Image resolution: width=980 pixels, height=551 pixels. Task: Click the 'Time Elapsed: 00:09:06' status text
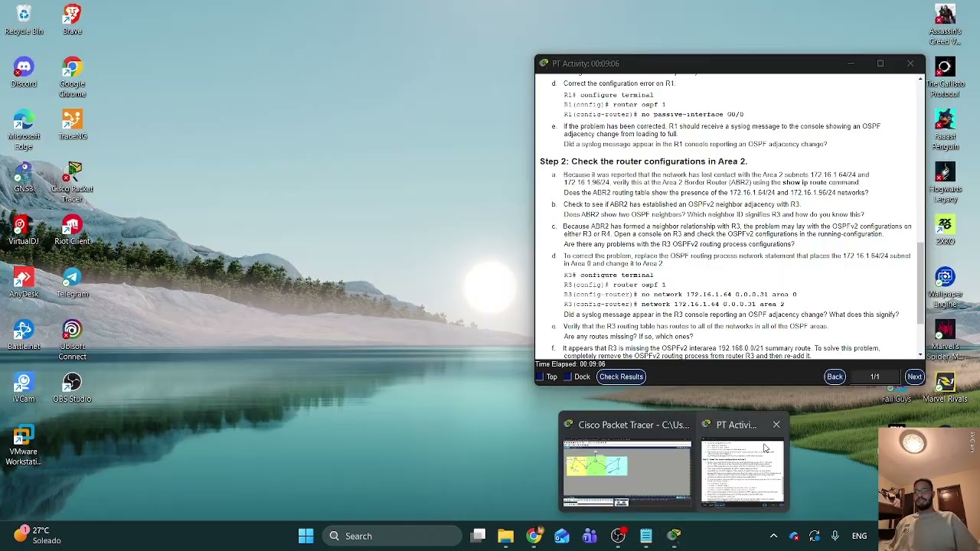570,364
